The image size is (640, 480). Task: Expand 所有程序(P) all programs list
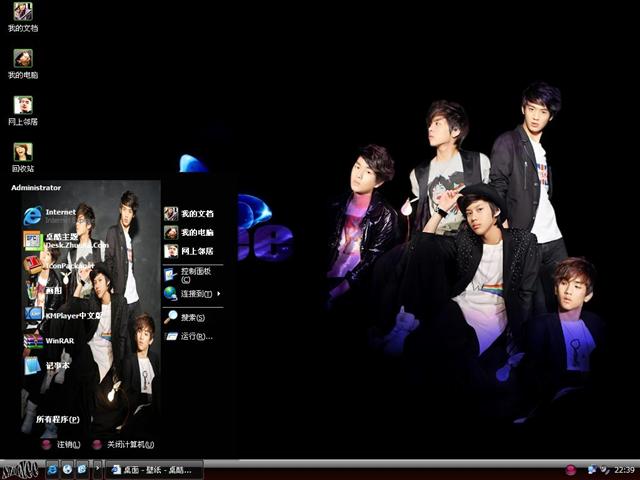[x=58, y=419]
